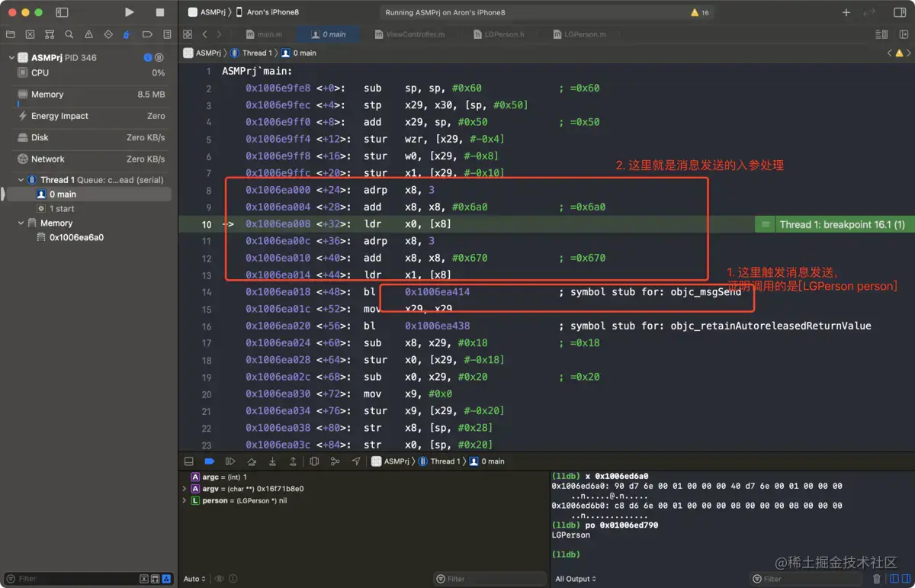Screen dimensions: 915x588
Task: Click the variables view Filter field
Action: [x=490, y=579]
